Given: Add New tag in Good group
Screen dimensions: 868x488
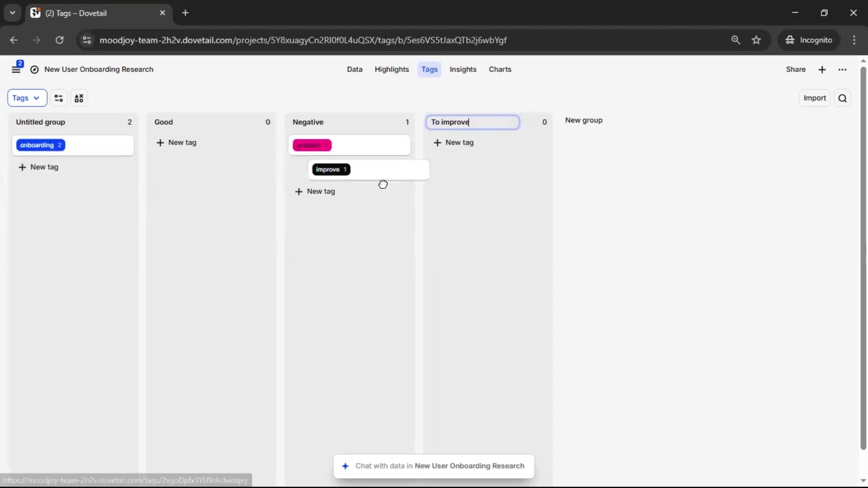Looking at the screenshot, I should pyautogui.click(x=177, y=143).
